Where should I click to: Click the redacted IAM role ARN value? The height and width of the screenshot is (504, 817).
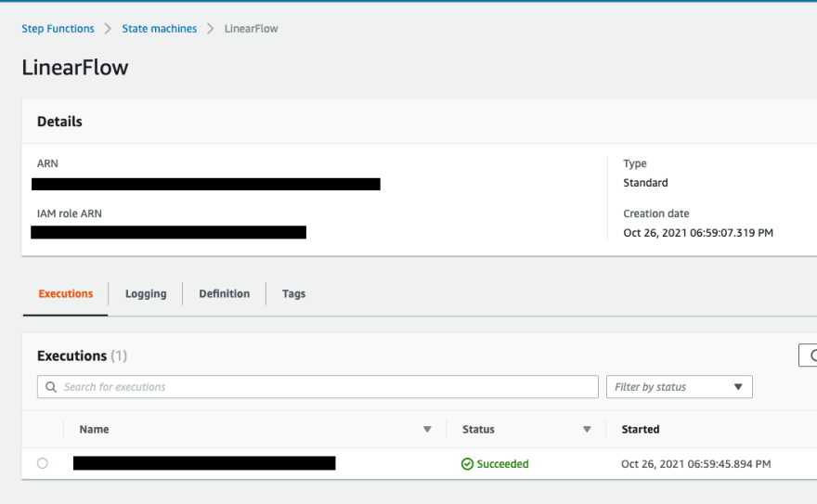click(x=168, y=232)
